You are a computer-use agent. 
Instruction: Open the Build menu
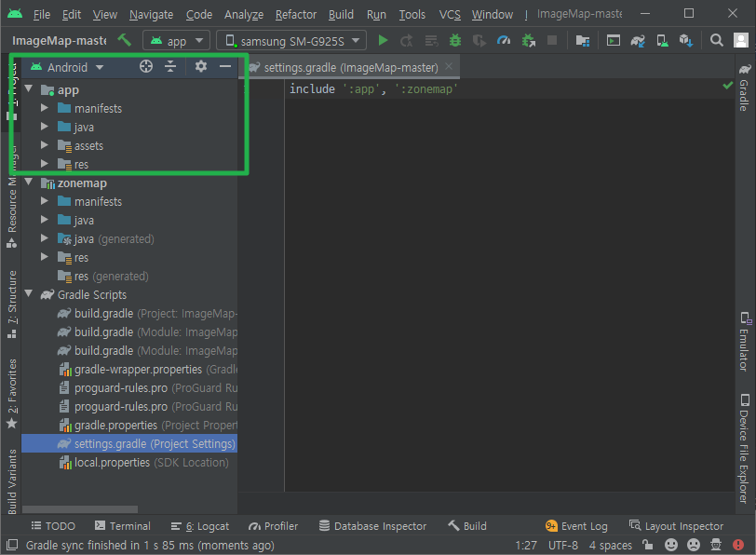[x=341, y=15]
